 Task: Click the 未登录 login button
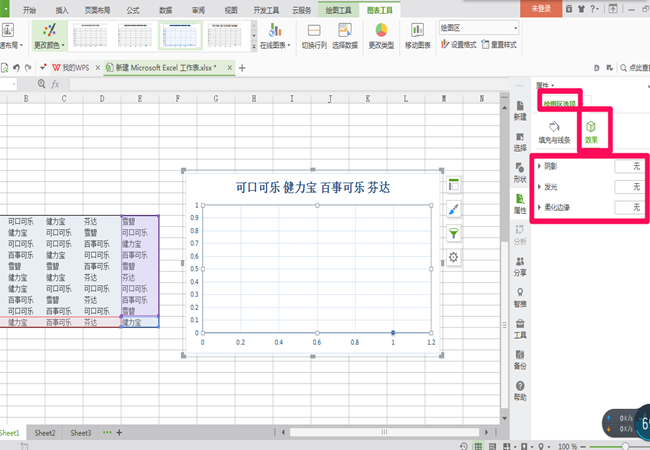click(541, 8)
